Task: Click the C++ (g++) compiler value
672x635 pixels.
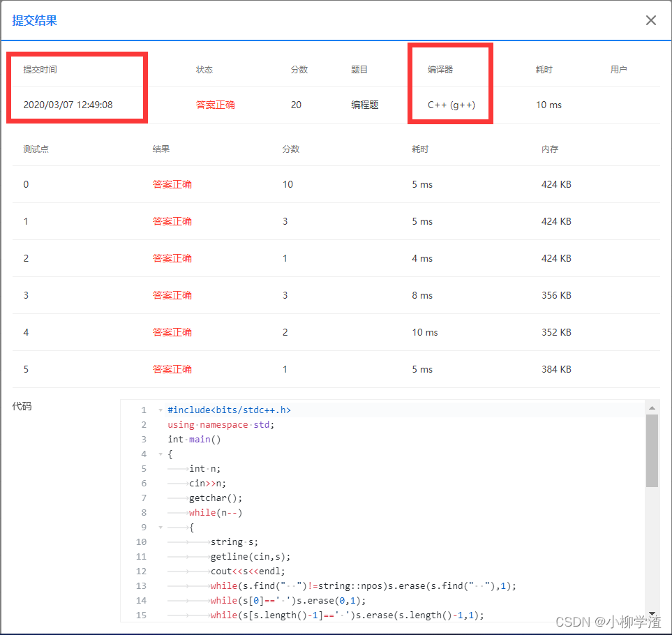Action: [451, 105]
